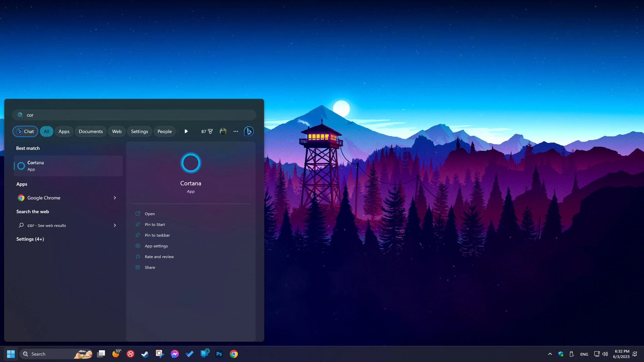Open the Windows Security shield tray icon

click(561, 354)
